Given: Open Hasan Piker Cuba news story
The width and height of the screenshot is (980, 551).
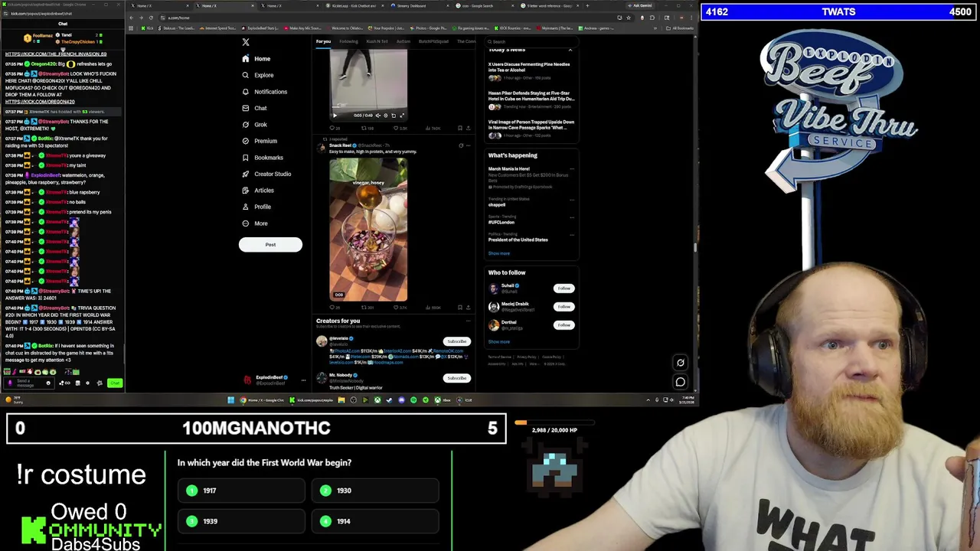Looking at the screenshot, I should click(531, 96).
